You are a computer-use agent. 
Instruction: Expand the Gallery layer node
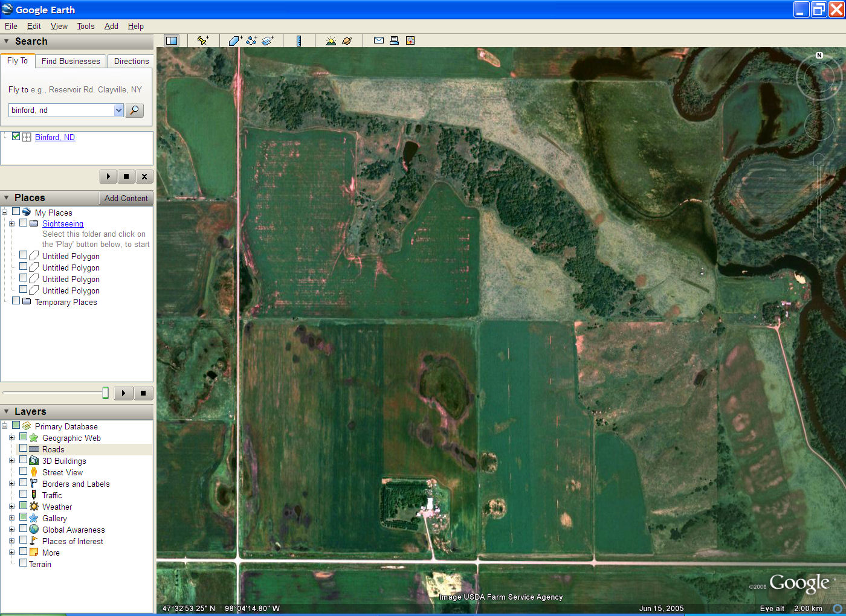[11, 518]
